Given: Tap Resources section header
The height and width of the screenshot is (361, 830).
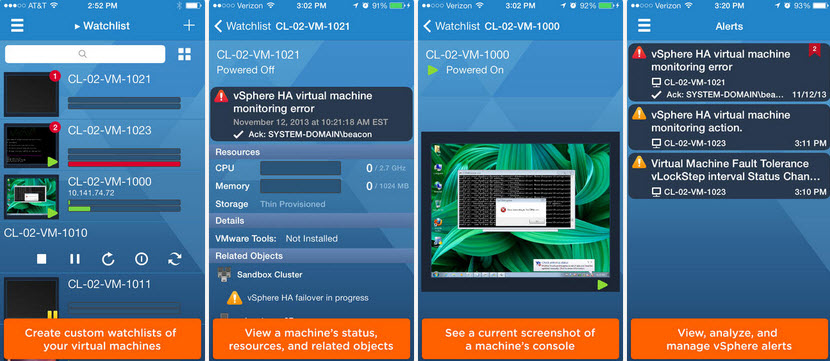Looking at the screenshot, I should (x=311, y=152).
